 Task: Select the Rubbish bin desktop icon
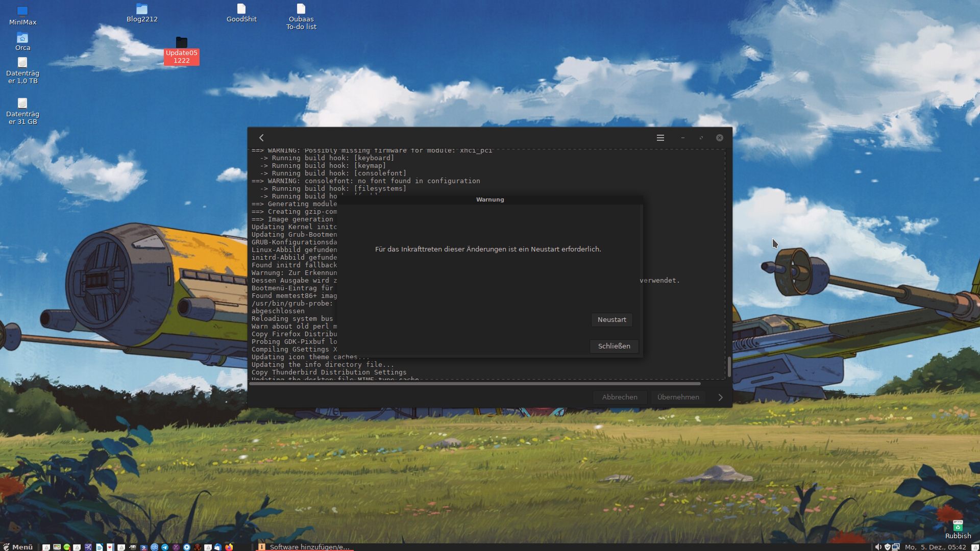click(x=958, y=530)
